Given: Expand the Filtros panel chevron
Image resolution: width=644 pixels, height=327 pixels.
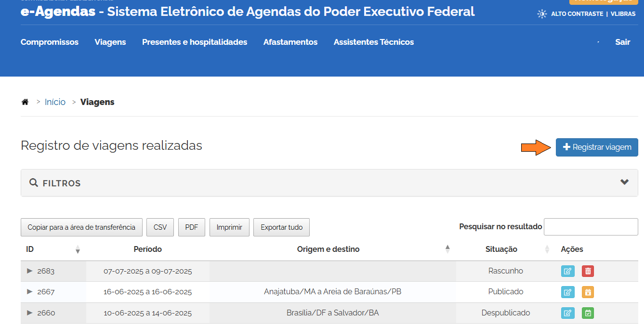Looking at the screenshot, I should click(x=625, y=182).
